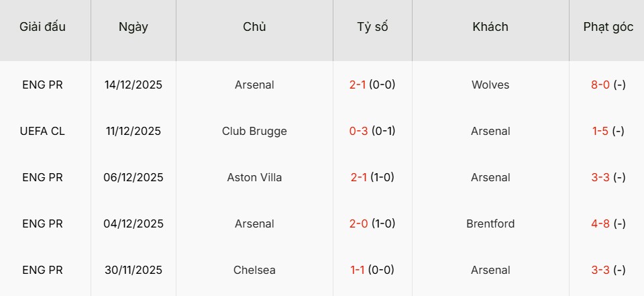The height and width of the screenshot is (296, 644).
Task: Select the Brentford away team
Action: click(x=490, y=224)
